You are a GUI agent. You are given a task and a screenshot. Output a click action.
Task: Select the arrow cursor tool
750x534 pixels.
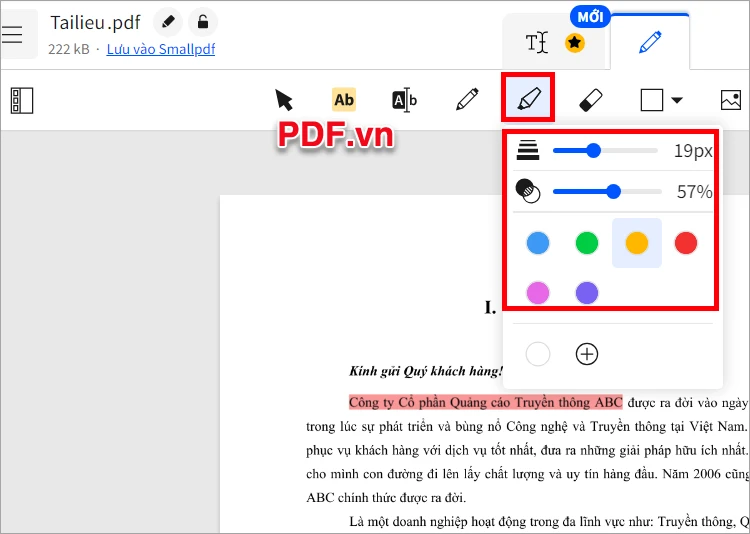284,100
